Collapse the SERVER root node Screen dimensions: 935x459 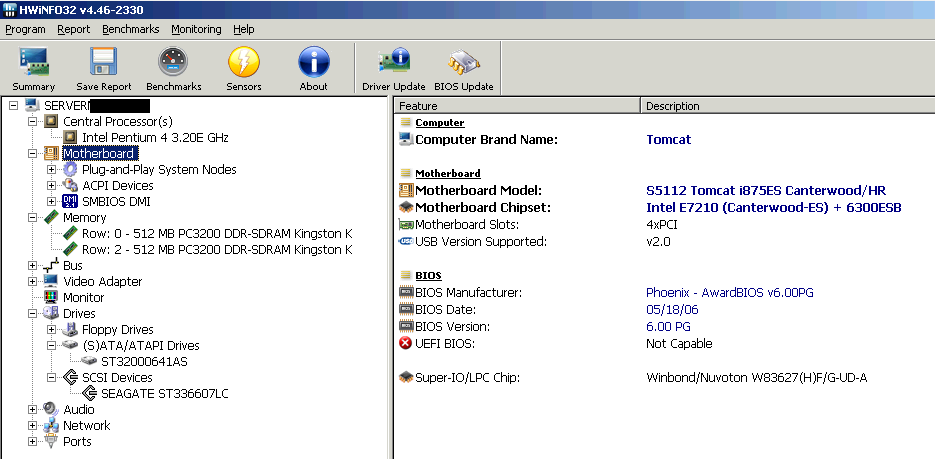[x=14, y=106]
